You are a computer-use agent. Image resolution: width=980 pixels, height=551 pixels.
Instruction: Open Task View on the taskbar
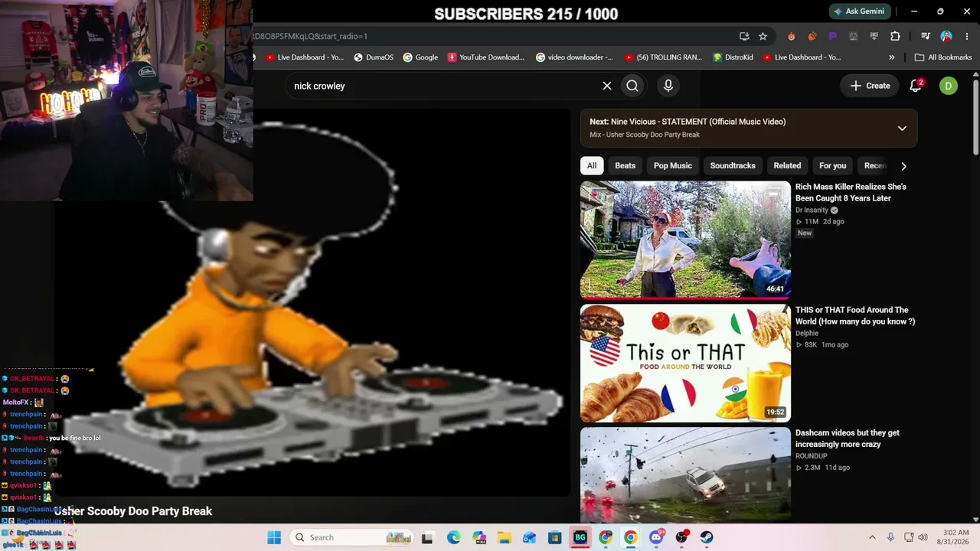coord(428,537)
